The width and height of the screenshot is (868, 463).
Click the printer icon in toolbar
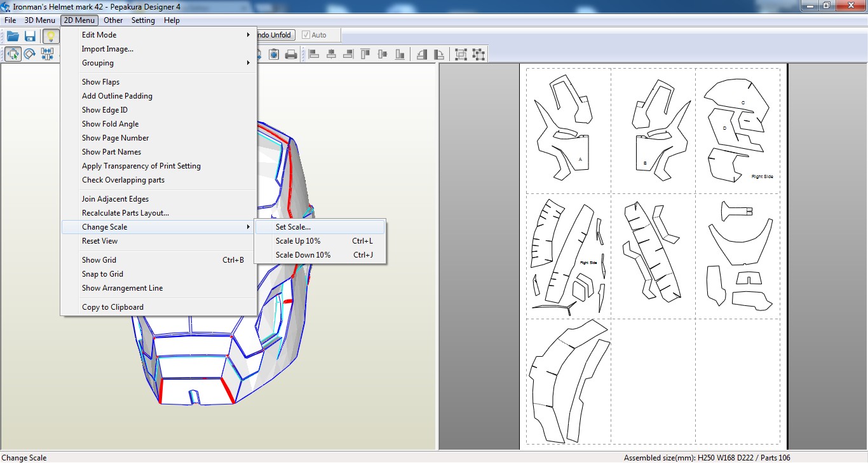(291, 54)
